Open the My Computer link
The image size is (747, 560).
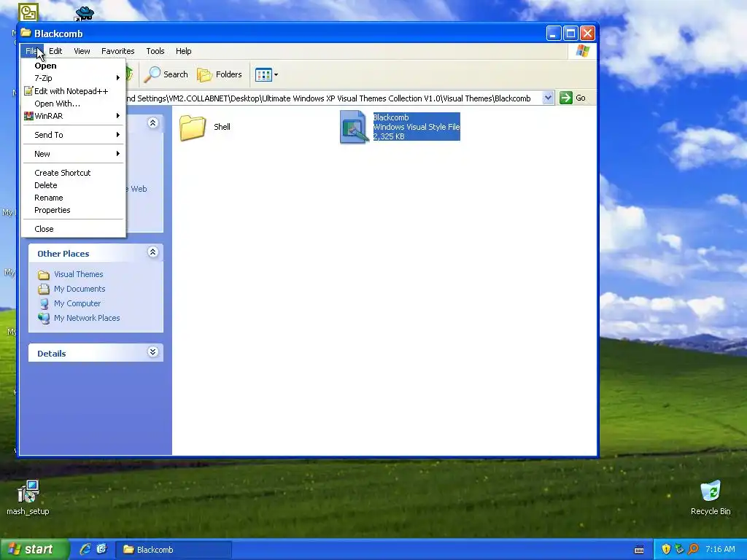(x=77, y=303)
